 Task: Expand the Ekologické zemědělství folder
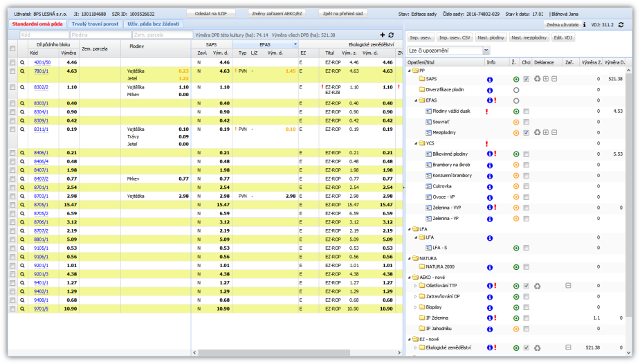coord(416,347)
